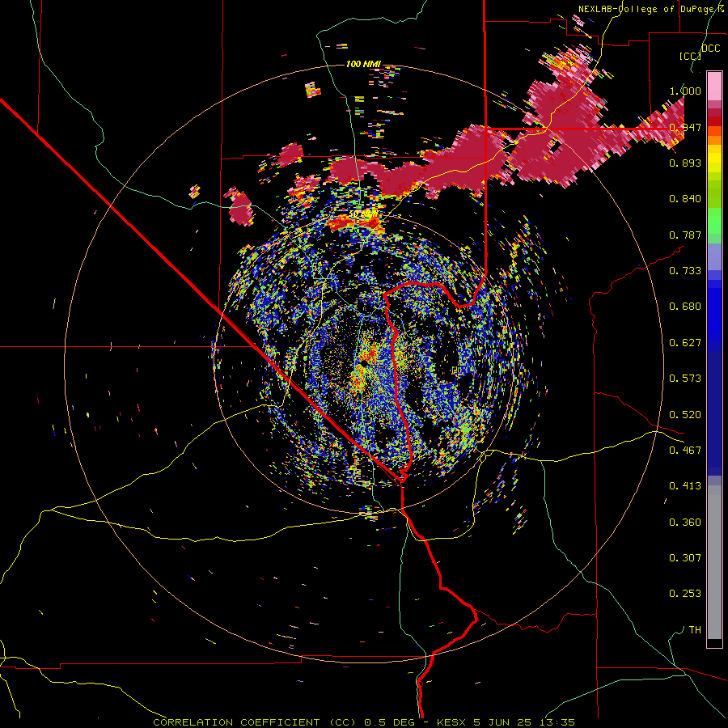
Task: Choose the 0.520 legend label
Action: 685,415
